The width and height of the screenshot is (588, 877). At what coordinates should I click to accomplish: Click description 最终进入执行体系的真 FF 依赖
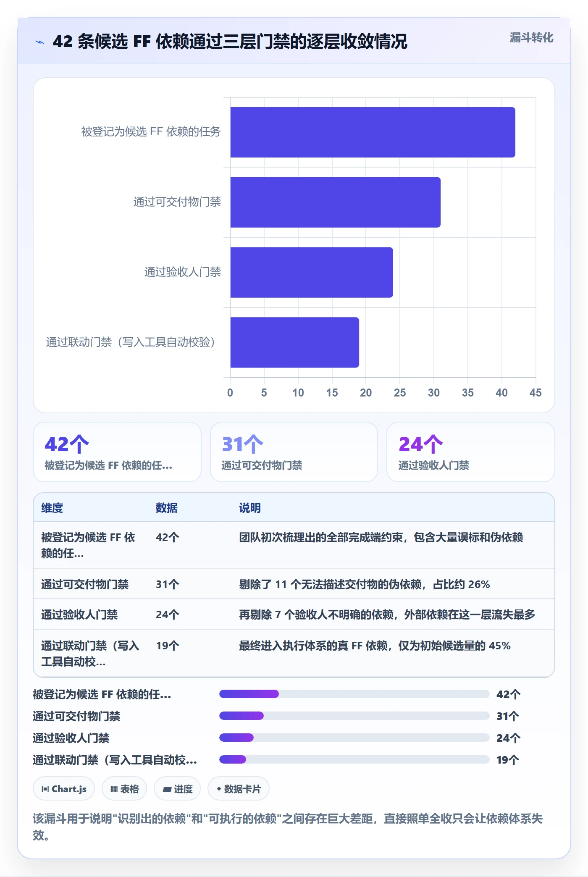click(375, 646)
